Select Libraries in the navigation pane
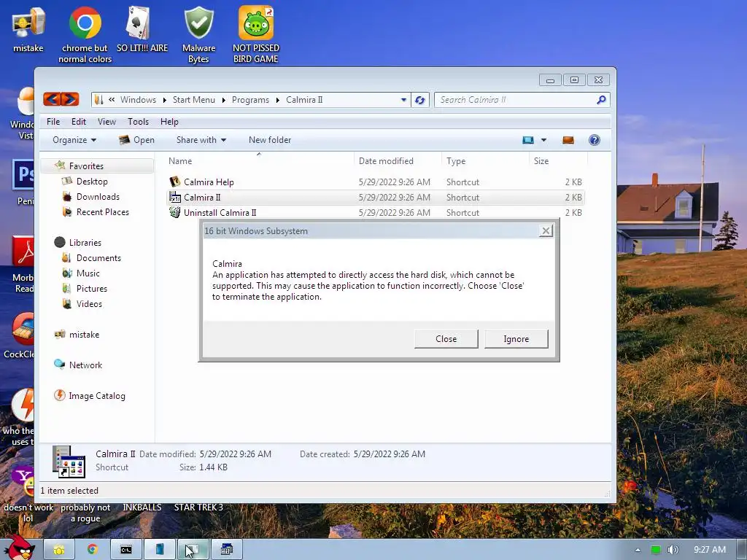The image size is (747, 560). (85, 242)
